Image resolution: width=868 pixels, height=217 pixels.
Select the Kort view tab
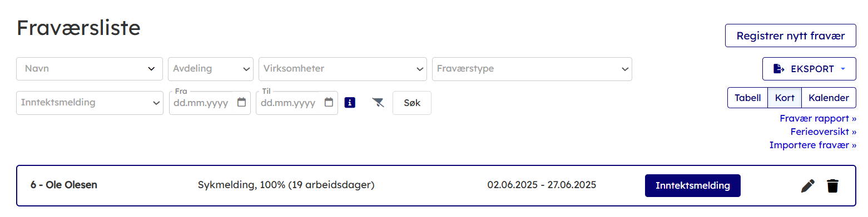pyautogui.click(x=785, y=98)
